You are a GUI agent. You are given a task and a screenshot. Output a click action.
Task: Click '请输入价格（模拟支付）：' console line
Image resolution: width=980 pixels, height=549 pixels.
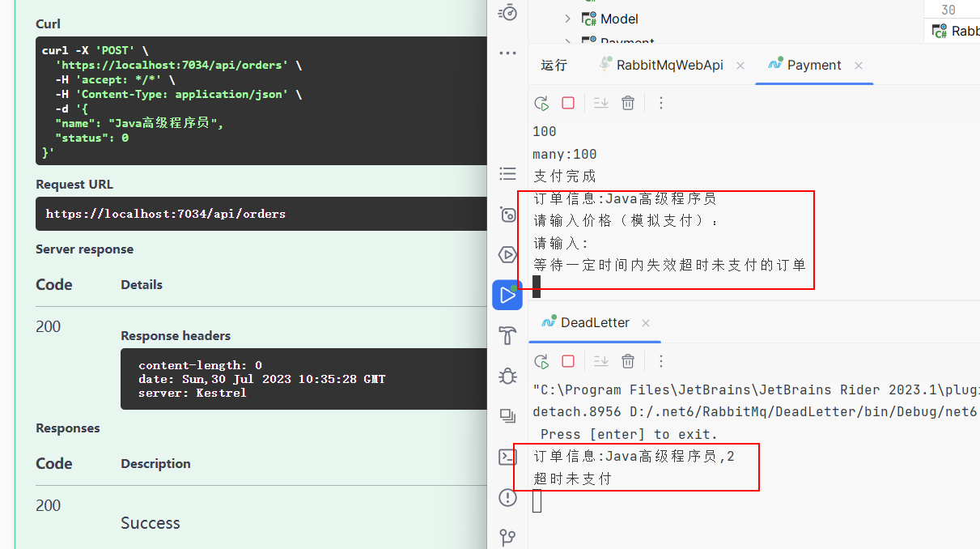point(626,220)
